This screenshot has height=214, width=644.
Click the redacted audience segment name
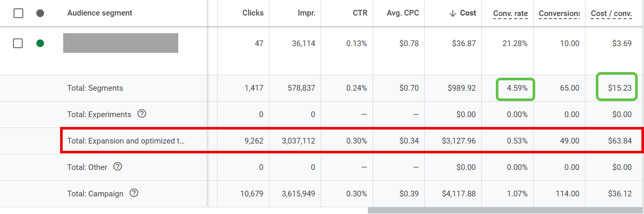coord(120,43)
